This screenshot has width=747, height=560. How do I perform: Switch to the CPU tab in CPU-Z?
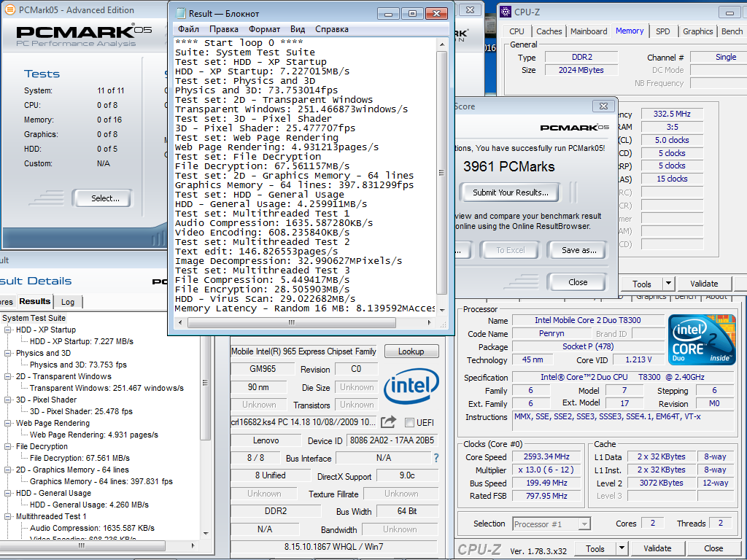(x=516, y=31)
